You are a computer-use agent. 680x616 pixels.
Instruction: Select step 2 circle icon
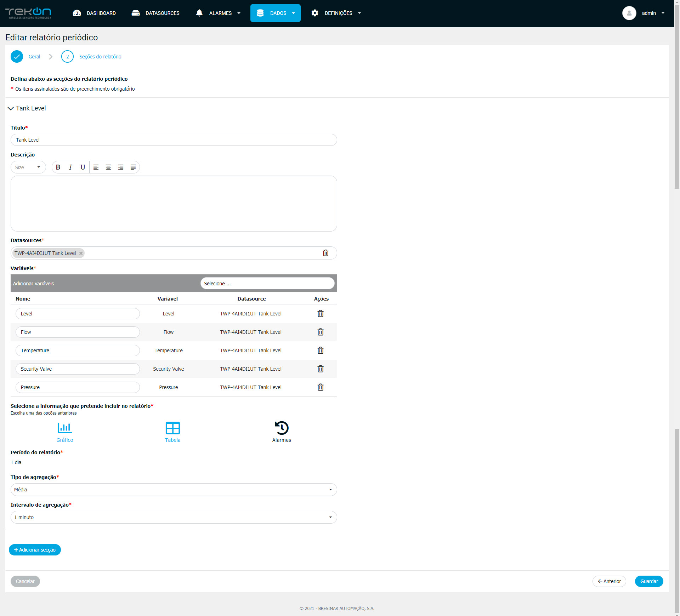tap(67, 57)
